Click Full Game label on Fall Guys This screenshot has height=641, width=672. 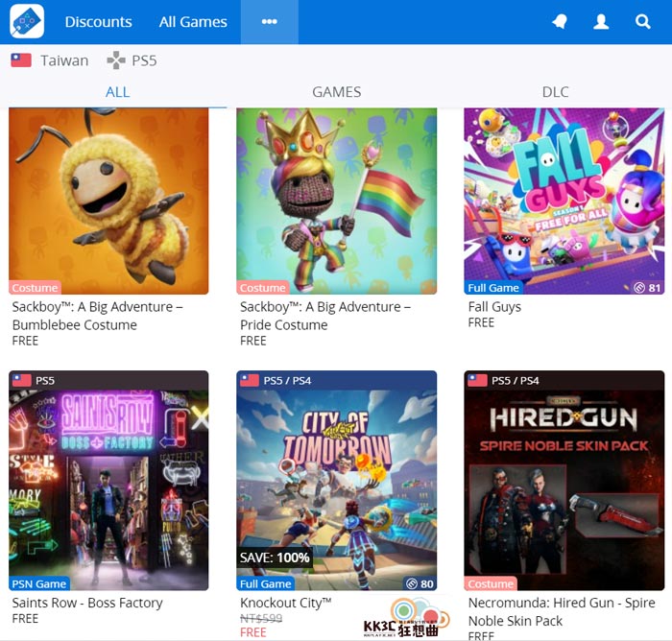coord(493,288)
